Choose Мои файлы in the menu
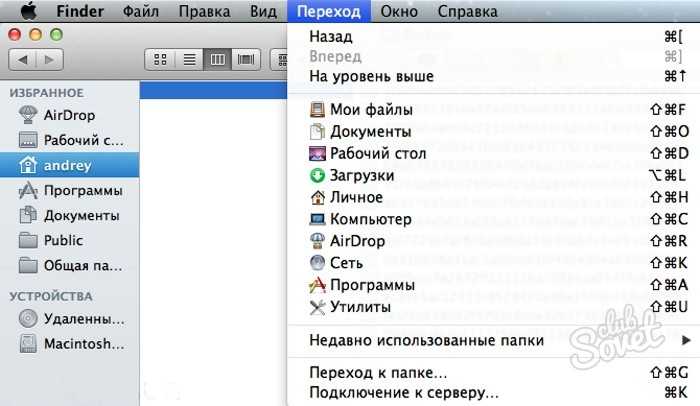Image resolution: width=700 pixels, height=406 pixels. click(493, 109)
